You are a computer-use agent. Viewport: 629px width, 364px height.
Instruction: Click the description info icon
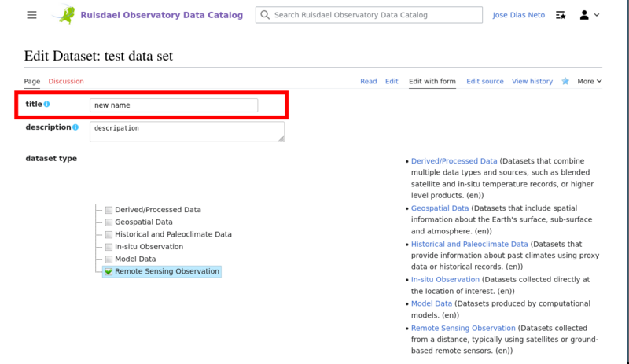pos(75,127)
